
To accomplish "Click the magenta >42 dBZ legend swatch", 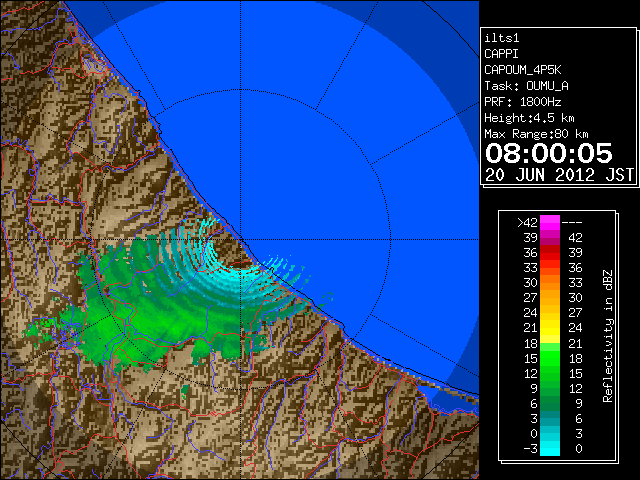I will 550,223.
